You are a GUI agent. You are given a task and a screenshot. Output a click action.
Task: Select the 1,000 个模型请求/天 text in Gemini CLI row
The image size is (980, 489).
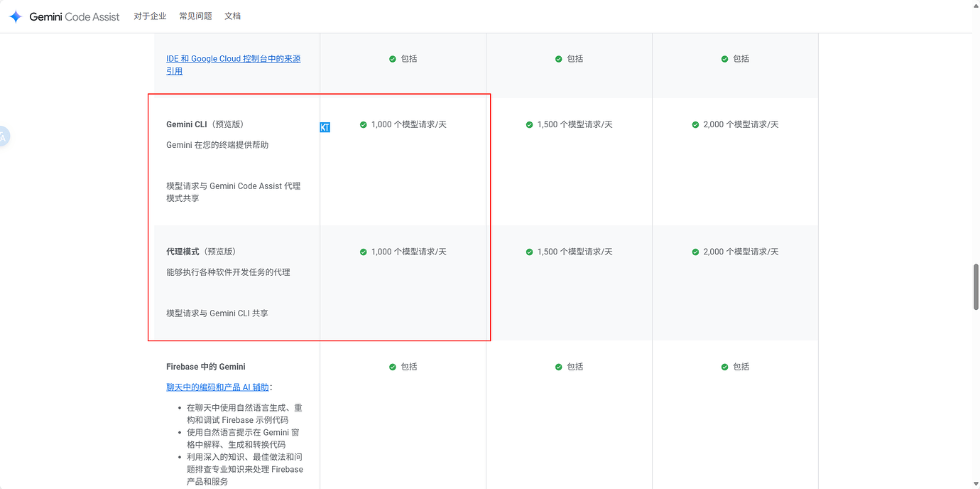(409, 124)
